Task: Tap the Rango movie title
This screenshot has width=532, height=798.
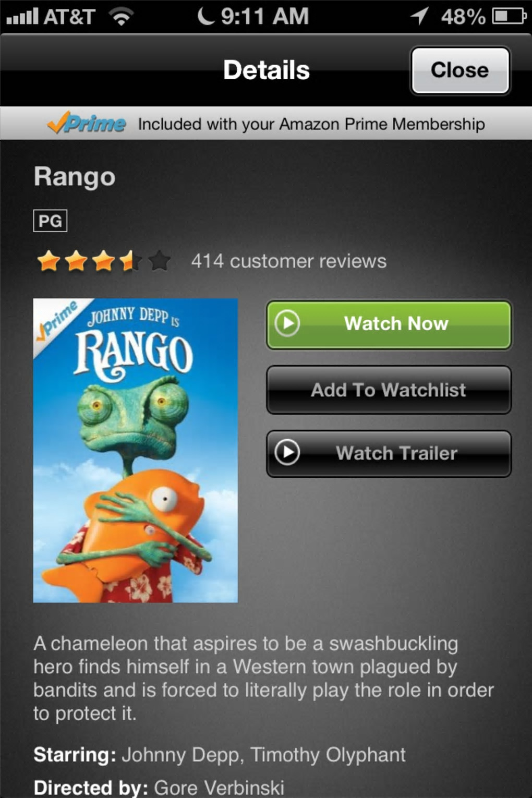Action: pos(75,177)
